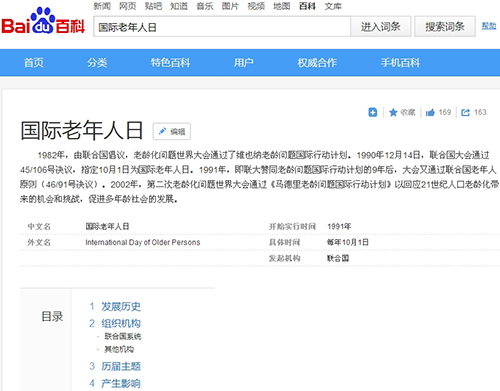Open the 视频 top link
This screenshot has width=500, height=391.
256,6
